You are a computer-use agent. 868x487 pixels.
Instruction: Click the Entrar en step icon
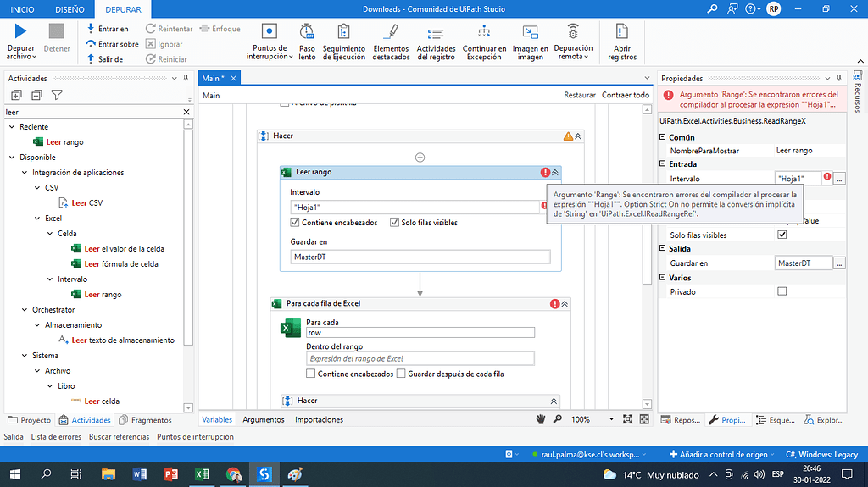tap(91, 28)
